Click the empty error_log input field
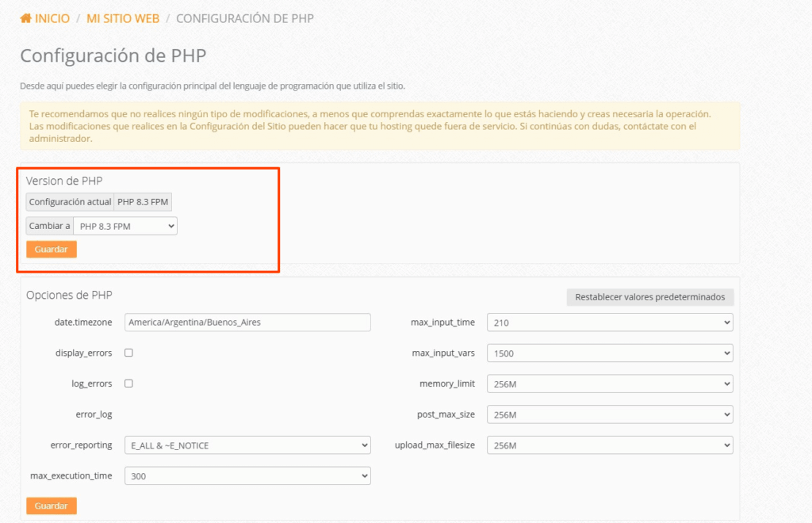 (x=247, y=414)
